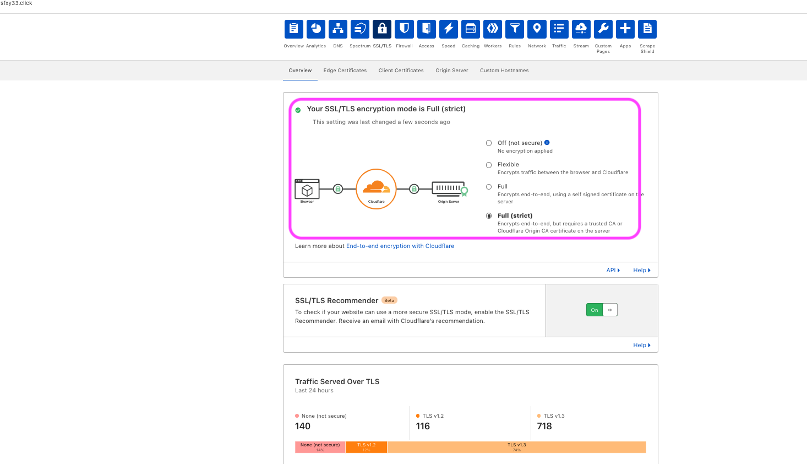Open the Network location pin icon
The height and width of the screenshot is (464, 808).
537,29
